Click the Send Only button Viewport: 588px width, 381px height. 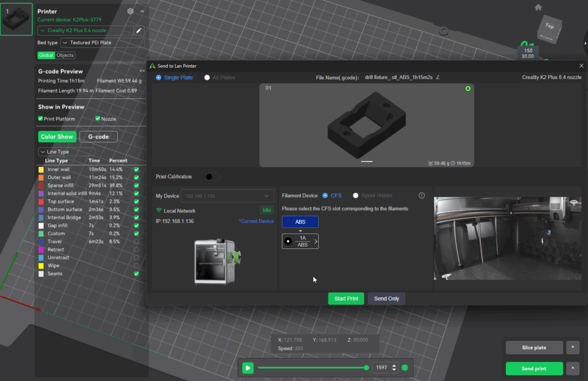pos(386,298)
